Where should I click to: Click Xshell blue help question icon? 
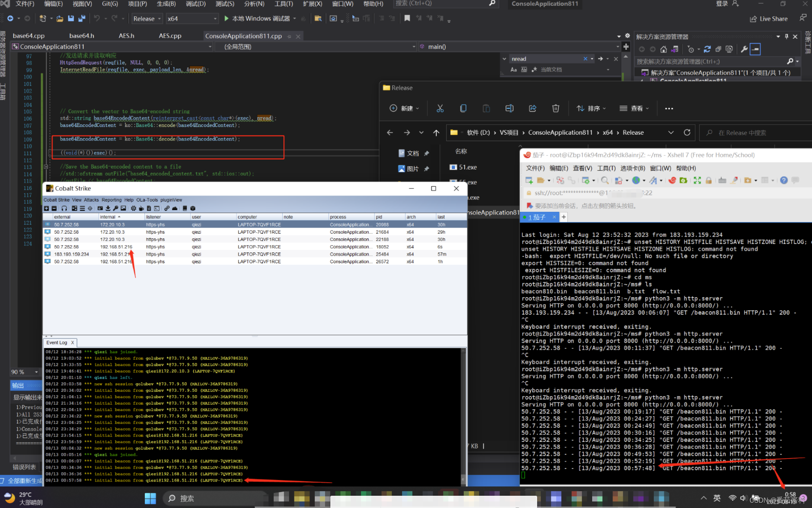tap(784, 180)
